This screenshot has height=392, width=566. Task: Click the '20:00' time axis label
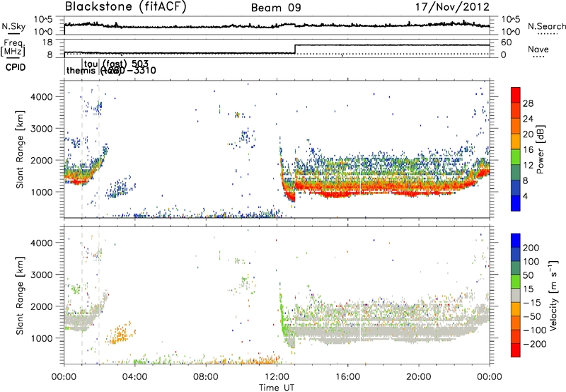419,377
